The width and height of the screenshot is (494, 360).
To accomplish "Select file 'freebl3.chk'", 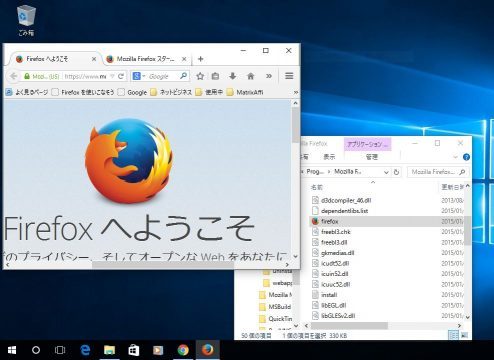I will tap(336, 232).
